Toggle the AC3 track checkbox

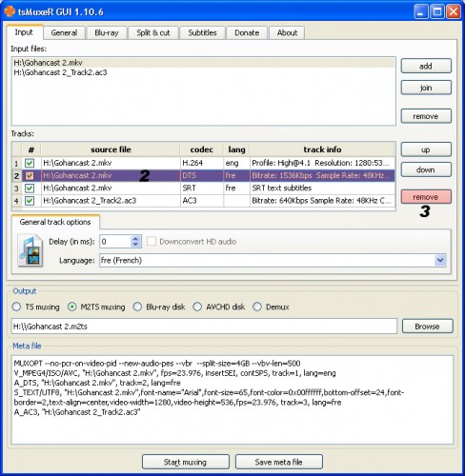[x=30, y=201]
